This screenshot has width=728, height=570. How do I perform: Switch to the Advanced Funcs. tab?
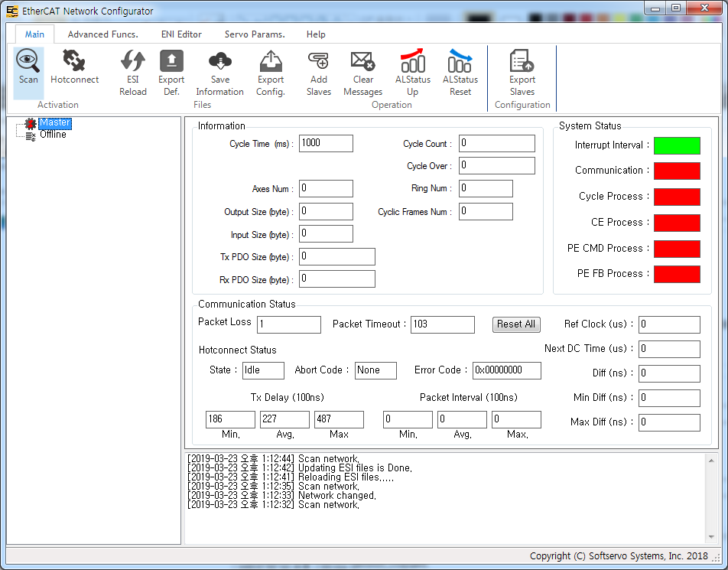(x=102, y=34)
